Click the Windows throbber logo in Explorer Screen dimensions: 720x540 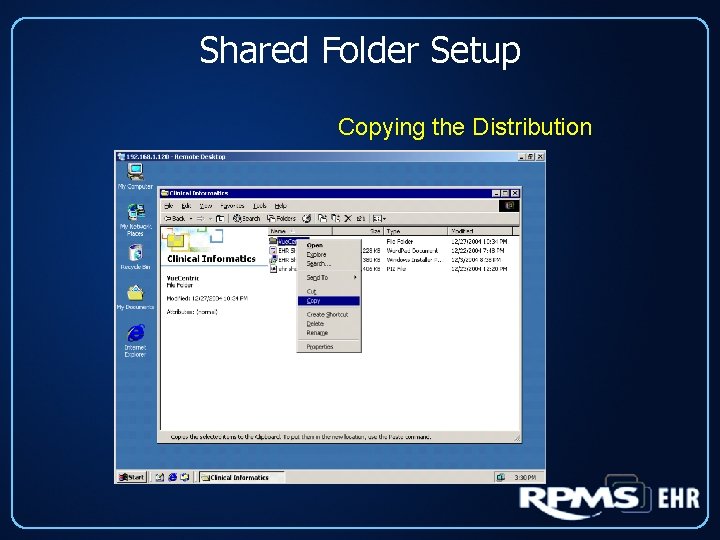click(x=509, y=206)
